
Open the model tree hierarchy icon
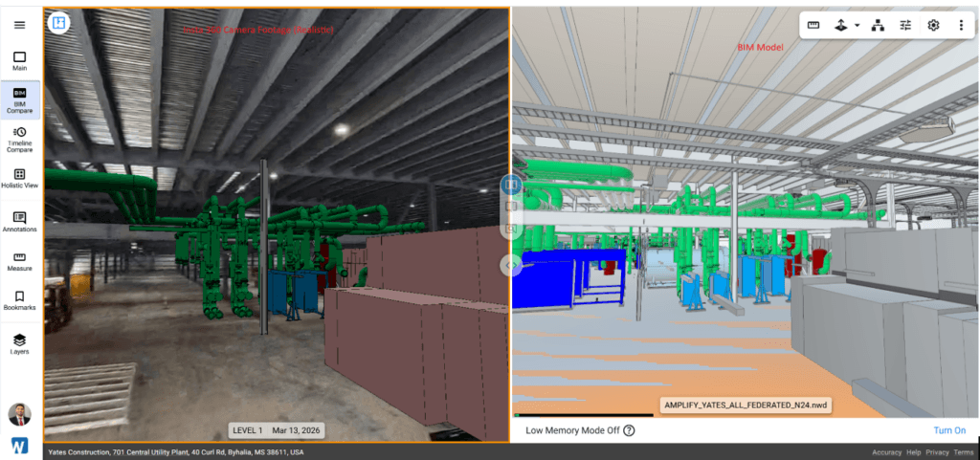879,26
